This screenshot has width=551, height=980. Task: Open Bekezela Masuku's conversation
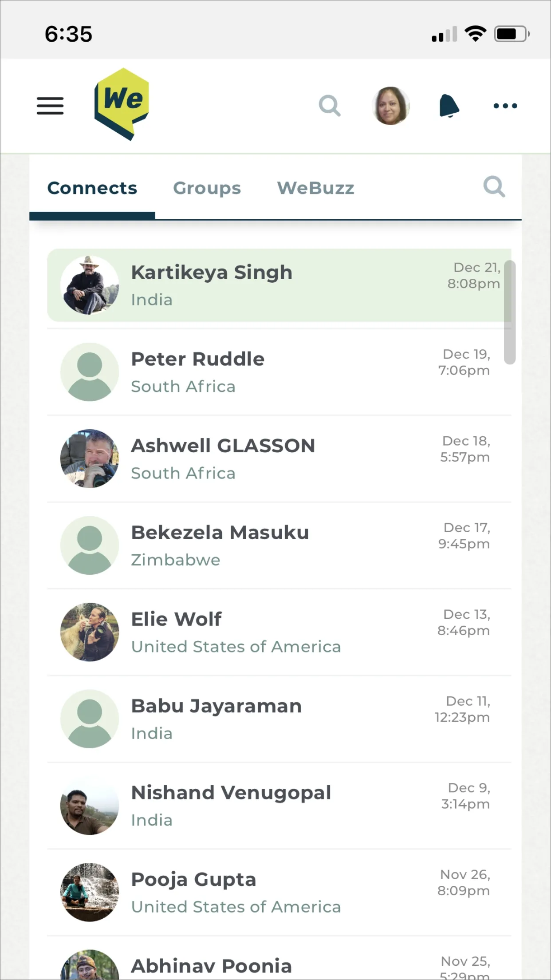pyautogui.click(x=279, y=545)
